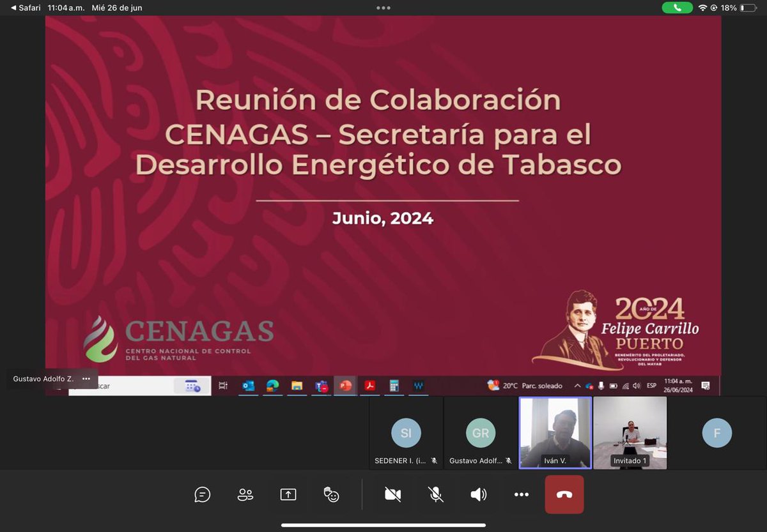Expand the shared screen's hidden tray icons chevron
The height and width of the screenshot is (532, 767).
pyautogui.click(x=577, y=386)
